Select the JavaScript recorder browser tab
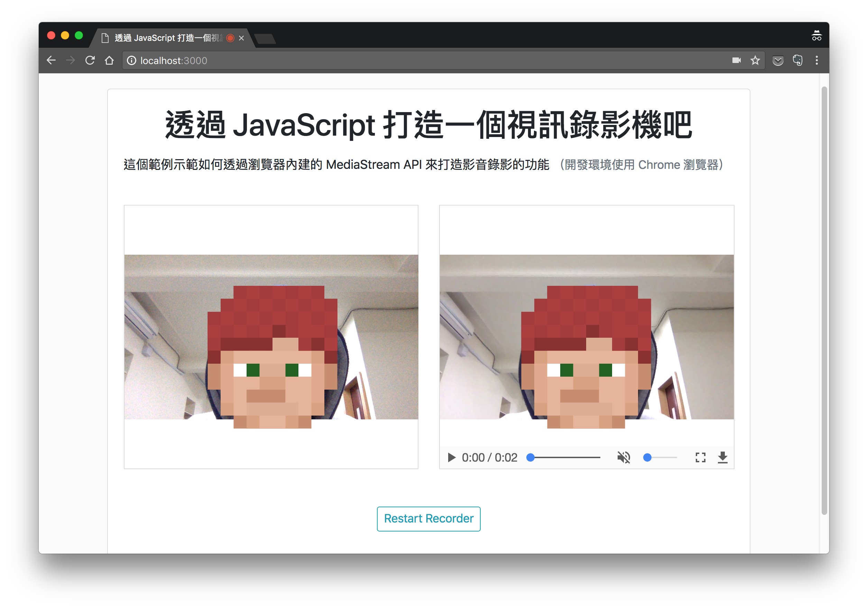 172,38
